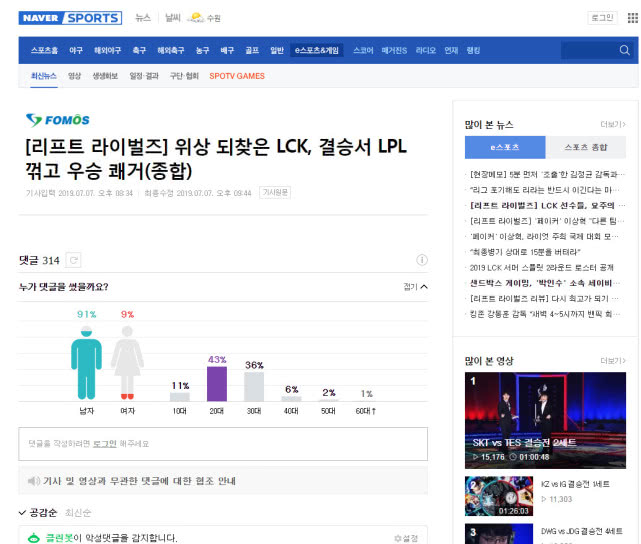
Task: Click the 날씨 header link
Action: pyautogui.click(x=173, y=18)
